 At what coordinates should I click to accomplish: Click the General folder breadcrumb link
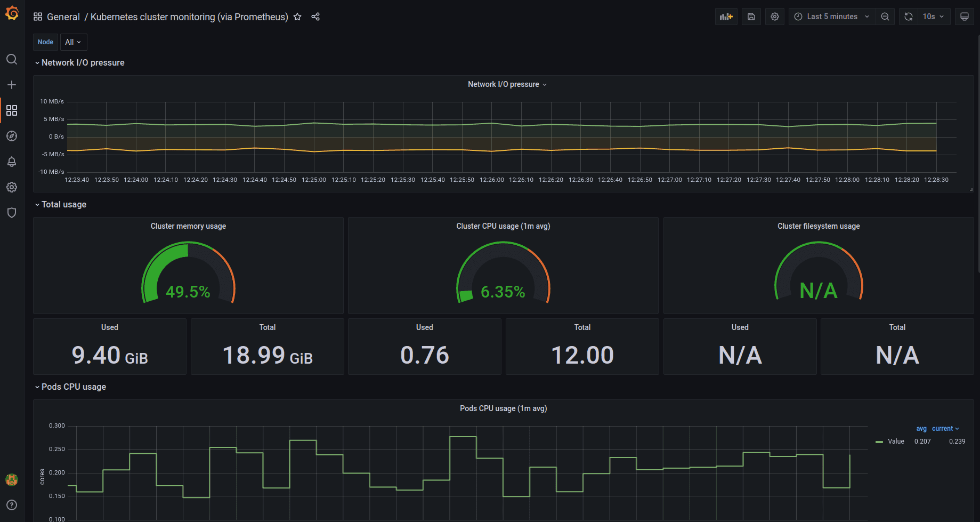click(x=63, y=17)
